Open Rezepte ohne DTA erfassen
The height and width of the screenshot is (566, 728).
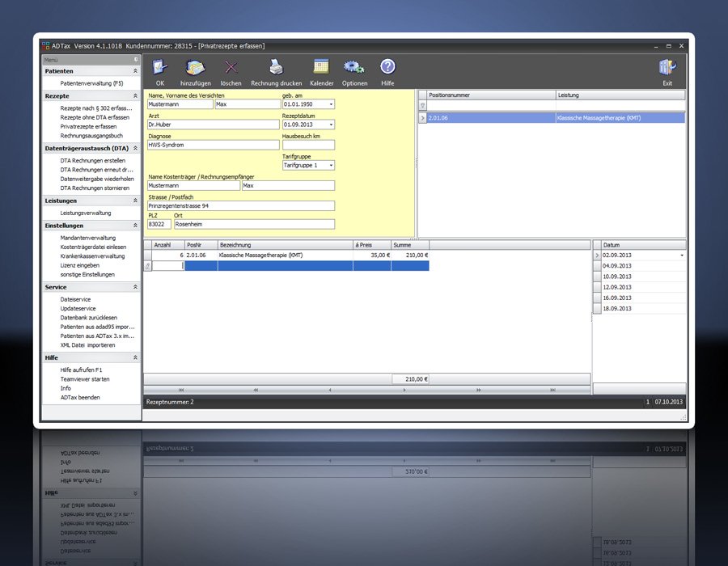tap(95, 117)
